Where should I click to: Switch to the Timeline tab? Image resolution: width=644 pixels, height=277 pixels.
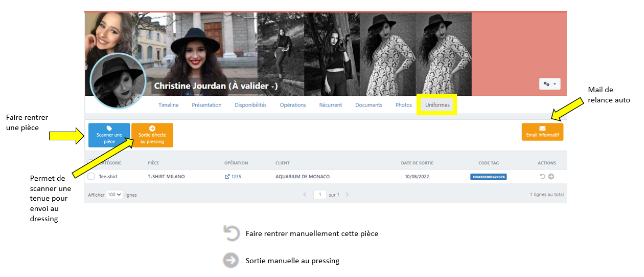point(168,105)
